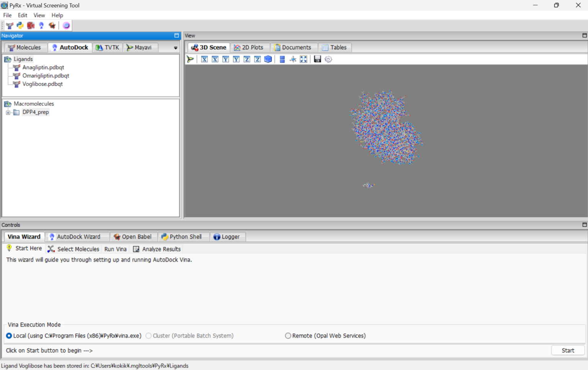Click the blue cube isometric view icon
Image resolution: width=588 pixels, height=370 pixels.
pyautogui.click(x=268, y=59)
